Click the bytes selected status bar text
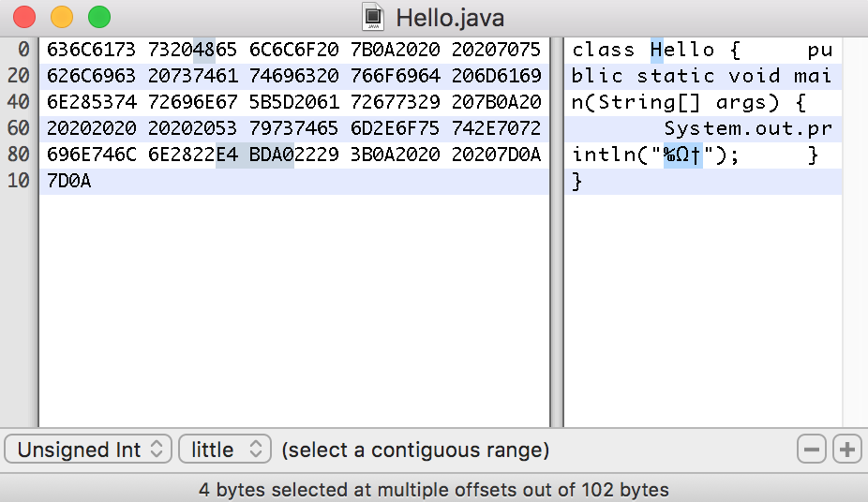 (433, 489)
